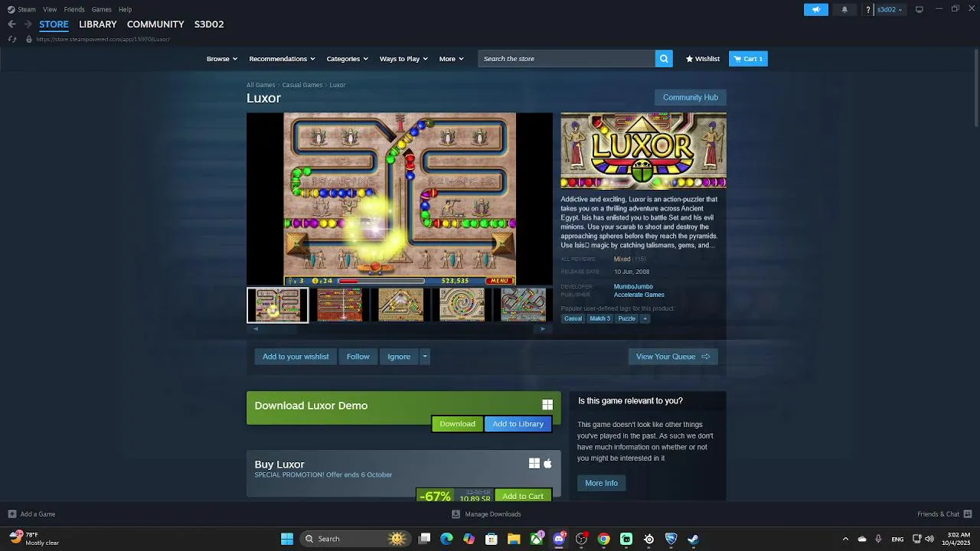Click the store search magnifier button

click(664, 59)
